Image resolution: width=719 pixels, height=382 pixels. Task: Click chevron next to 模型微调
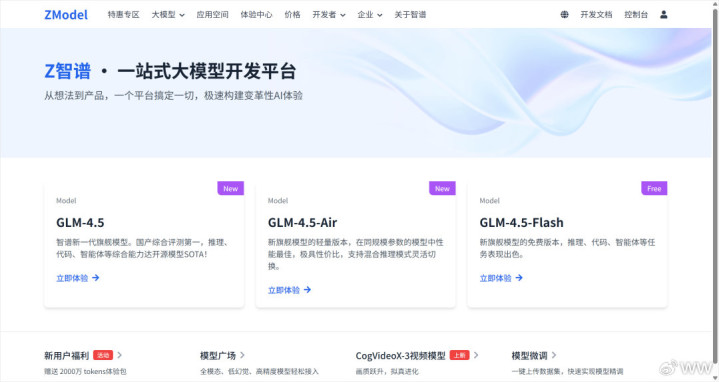554,355
